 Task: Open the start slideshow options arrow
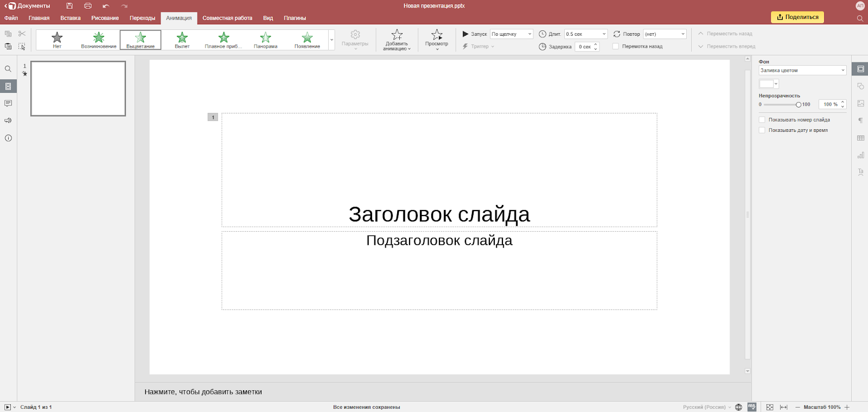[x=15, y=407]
